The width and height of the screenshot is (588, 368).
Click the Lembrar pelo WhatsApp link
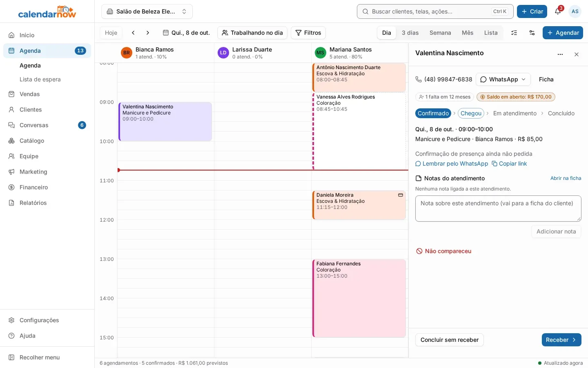(x=452, y=164)
